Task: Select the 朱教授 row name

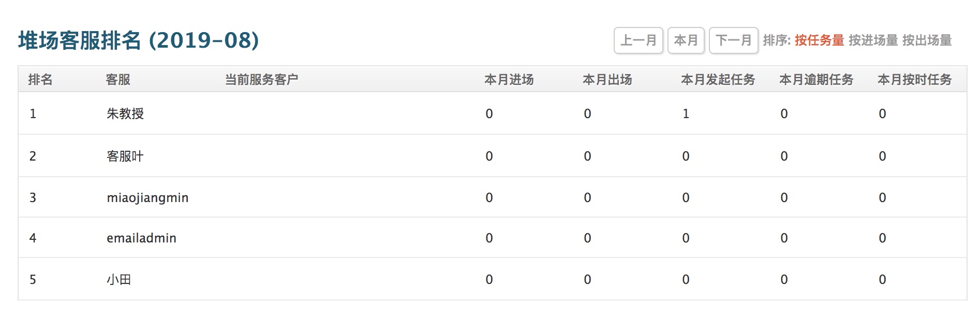Action: [125, 114]
